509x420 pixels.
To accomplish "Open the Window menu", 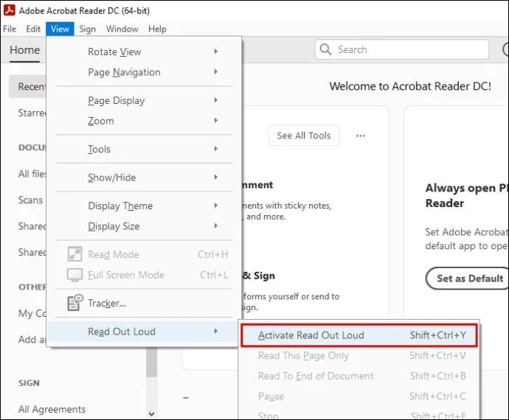I will click(122, 29).
